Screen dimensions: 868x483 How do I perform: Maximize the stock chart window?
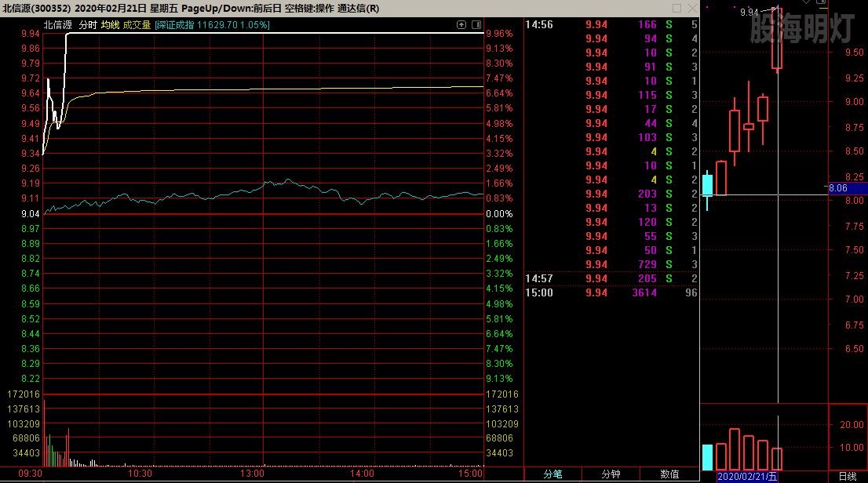[x=677, y=9]
